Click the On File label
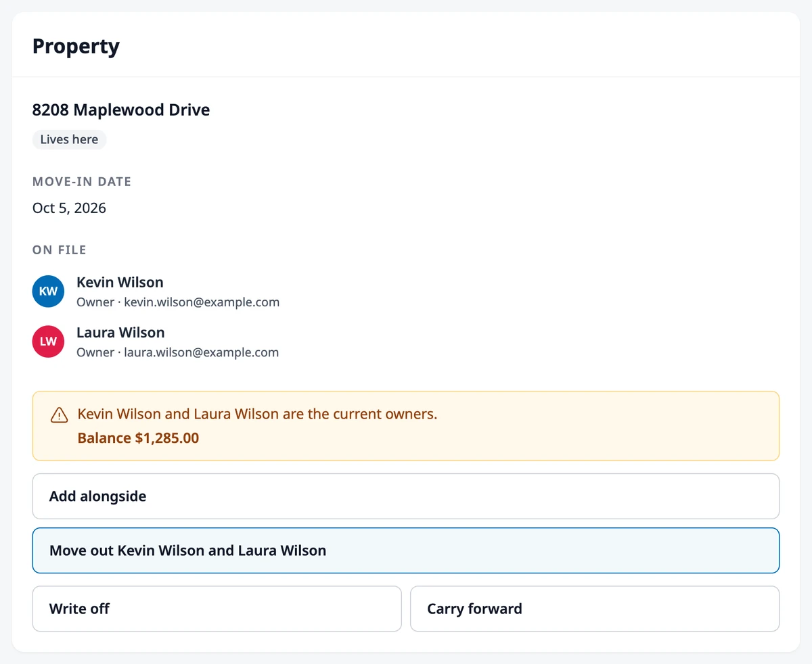812x664 pixels. tap(60, 250)
